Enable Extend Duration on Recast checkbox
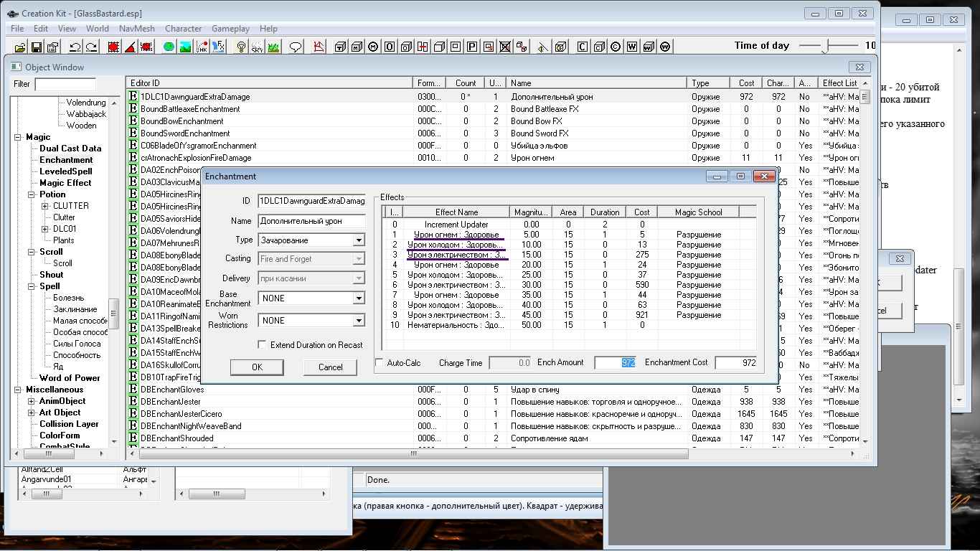 tap(262, 345)
